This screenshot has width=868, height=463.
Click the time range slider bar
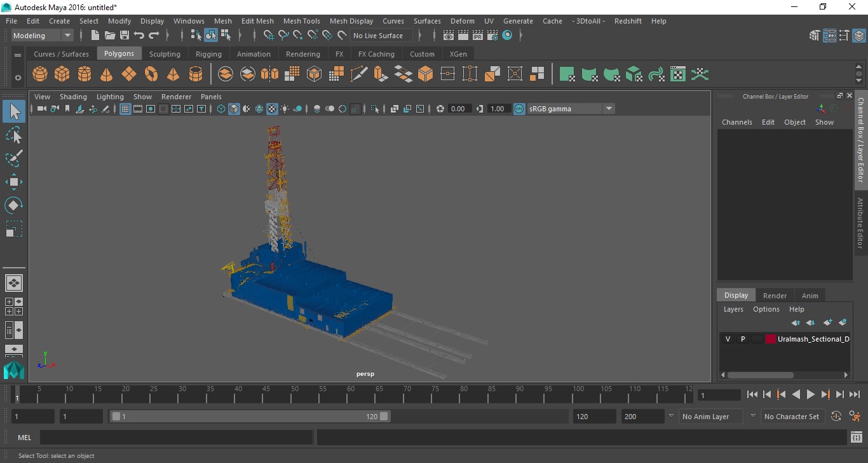[x=250, y=417]
